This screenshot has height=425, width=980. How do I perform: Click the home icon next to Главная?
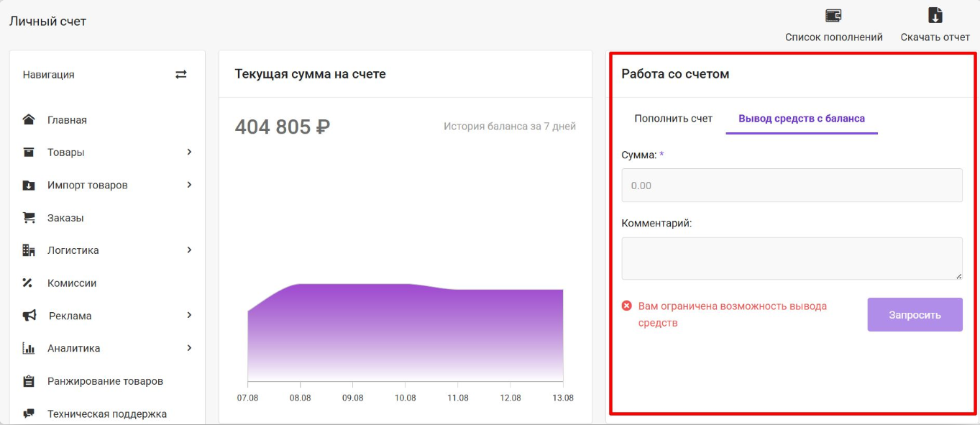[x=29, y=120]
